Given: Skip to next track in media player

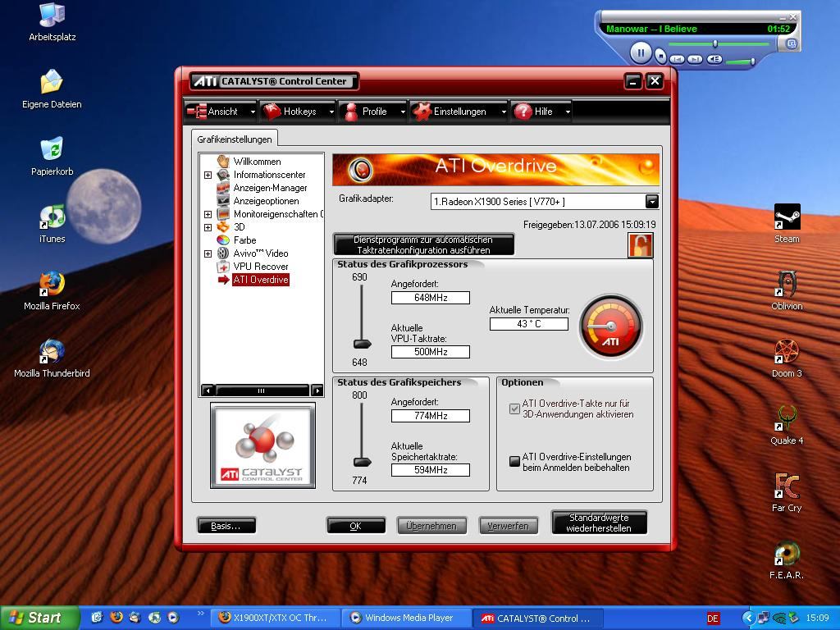Looking at the screenshot, I should tap(696, 59).
